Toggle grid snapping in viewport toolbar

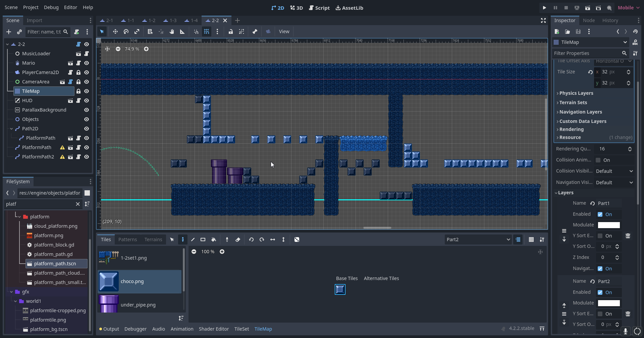tap(207, 31)
